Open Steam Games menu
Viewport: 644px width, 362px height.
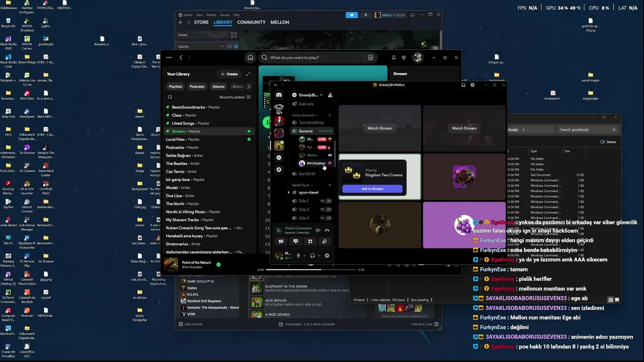225,15
